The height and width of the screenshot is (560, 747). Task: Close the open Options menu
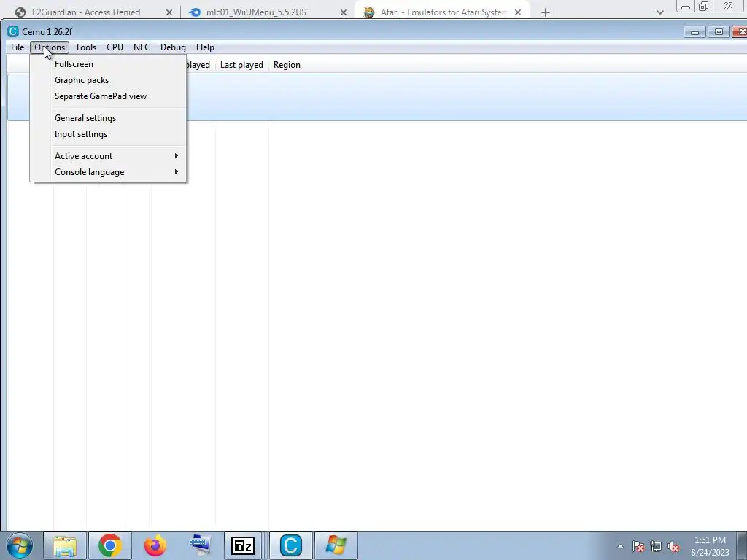(x=50, y=47)
